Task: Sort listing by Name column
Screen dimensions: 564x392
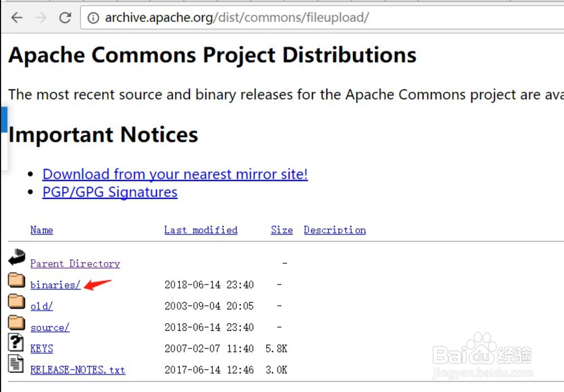Action: (x=42, y=230)
